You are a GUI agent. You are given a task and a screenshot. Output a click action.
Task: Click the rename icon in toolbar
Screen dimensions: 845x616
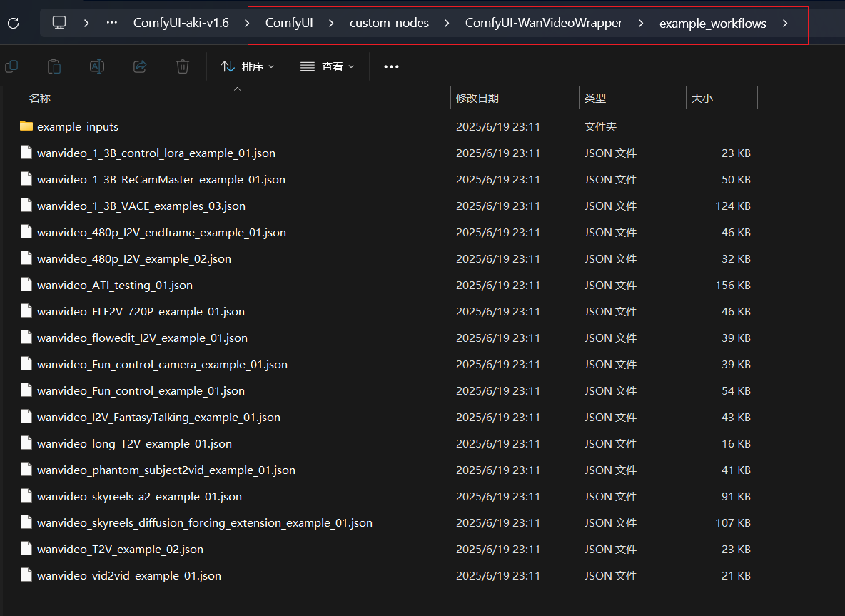click(x=97, y=66)
